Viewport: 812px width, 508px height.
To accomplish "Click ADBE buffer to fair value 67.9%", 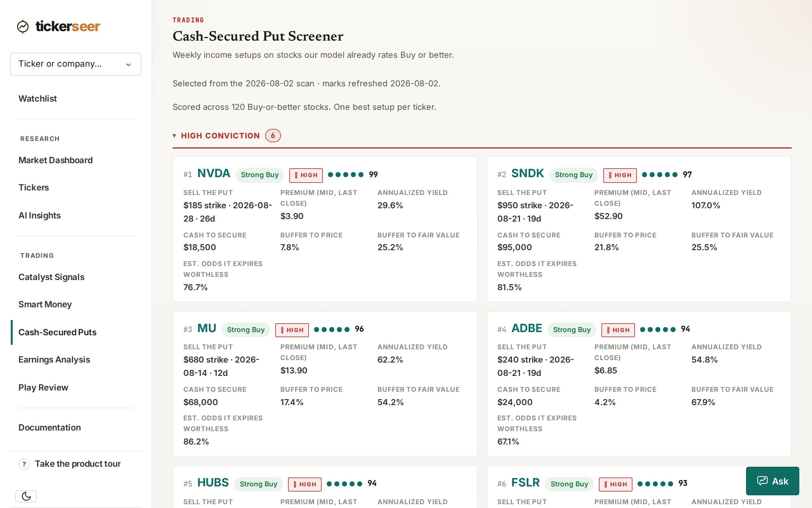I will pos(703,402).
